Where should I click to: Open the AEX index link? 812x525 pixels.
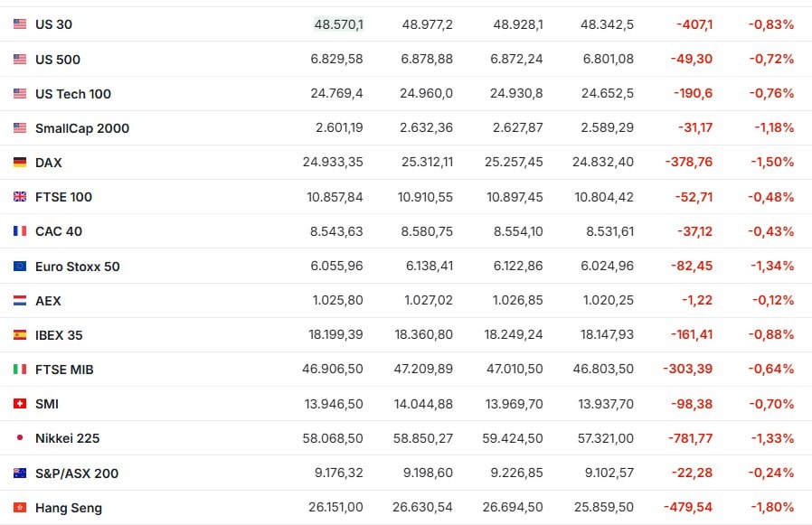click(x=48, y=301)
